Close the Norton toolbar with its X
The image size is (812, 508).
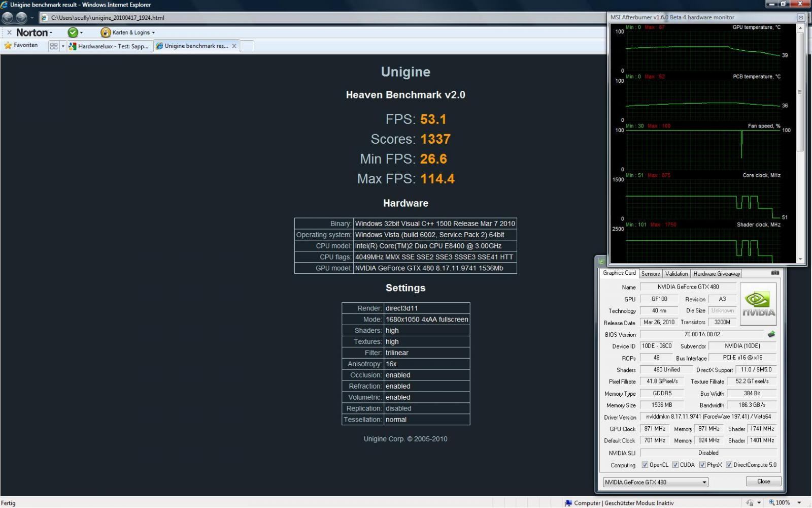tap(9, 33)
